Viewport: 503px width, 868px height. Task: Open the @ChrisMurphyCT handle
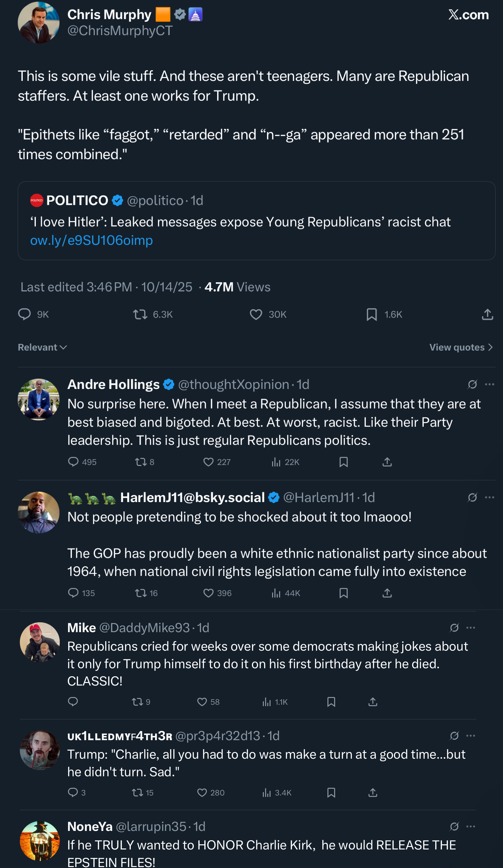pos(120,31)
